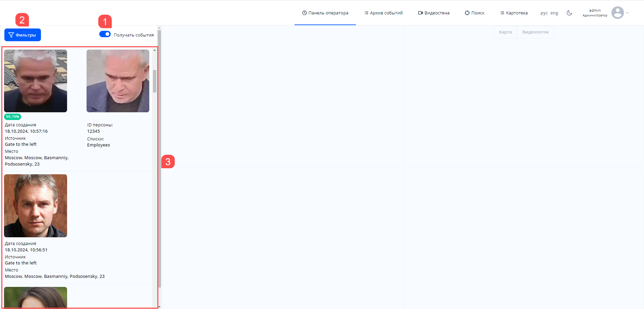Viewport: 644px width, 309px height.
Task: Click the 99.79% similarity badge
Action: coord(12,117)
